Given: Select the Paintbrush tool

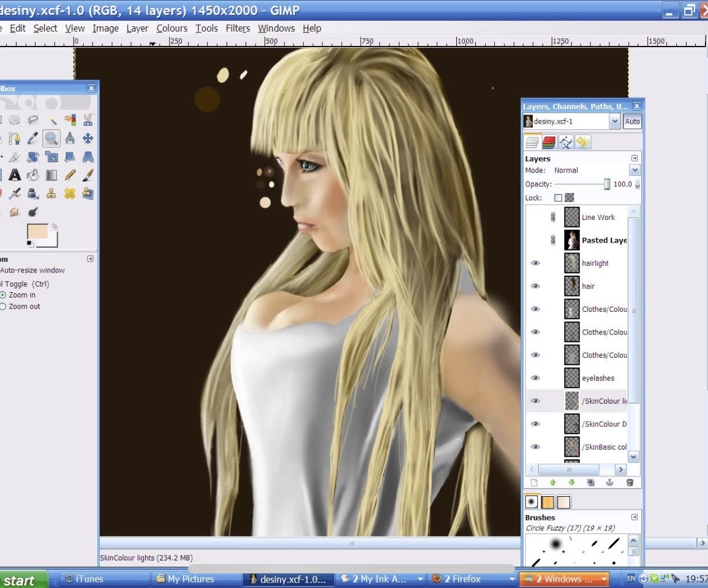Looking at the screenshot, I should tap(88, 175).
